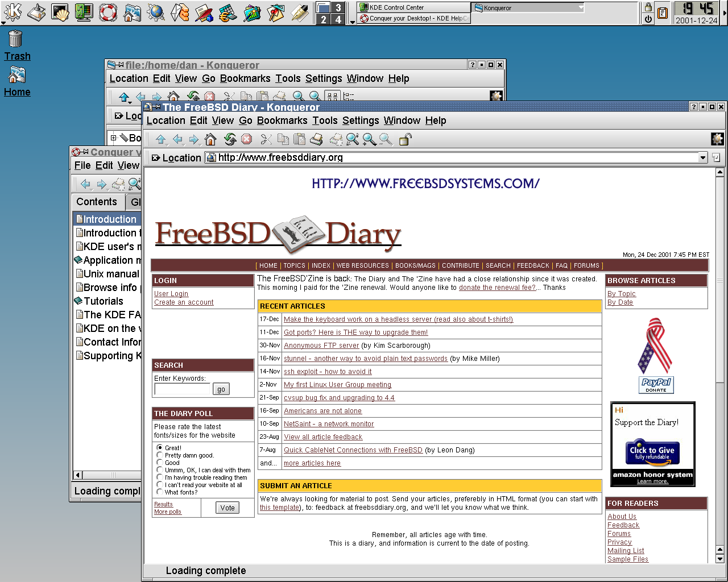Viewport: 728px width, 582px height.
Task: Select 'KDE Control Center' in the taskbar
Action: point(413,7)
